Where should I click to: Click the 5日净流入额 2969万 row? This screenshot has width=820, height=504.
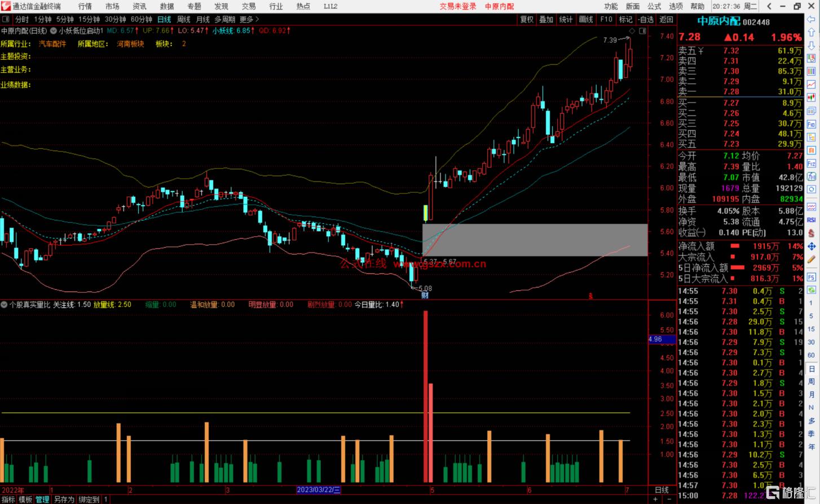point(740,268)
